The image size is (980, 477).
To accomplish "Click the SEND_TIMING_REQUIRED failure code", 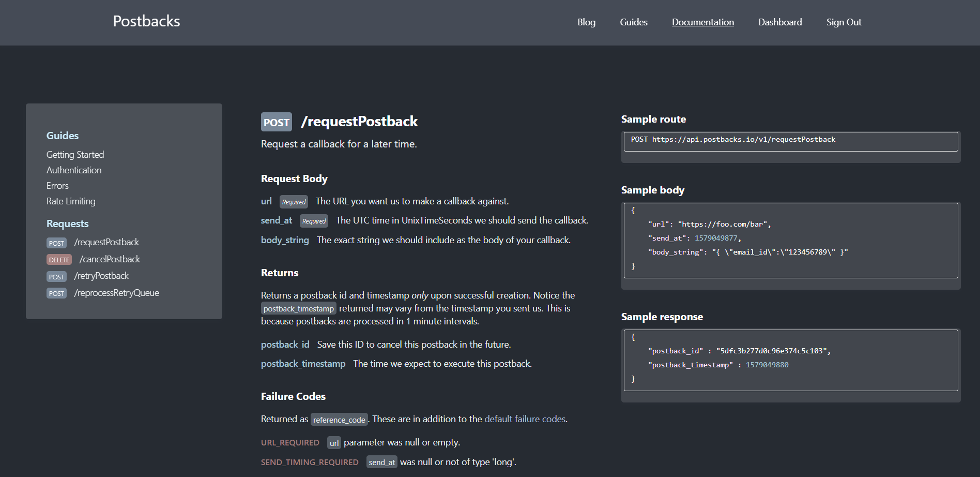I will click(310, 462).
